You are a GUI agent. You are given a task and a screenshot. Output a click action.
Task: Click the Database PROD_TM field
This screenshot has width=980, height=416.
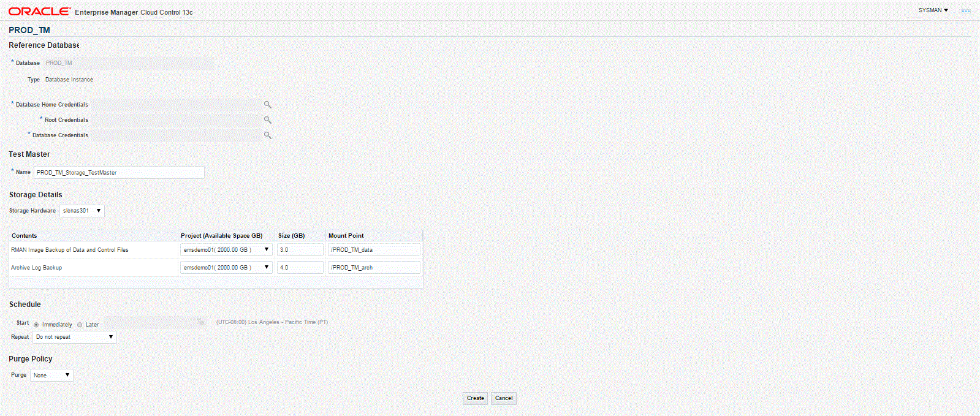(x=129, y=63)
